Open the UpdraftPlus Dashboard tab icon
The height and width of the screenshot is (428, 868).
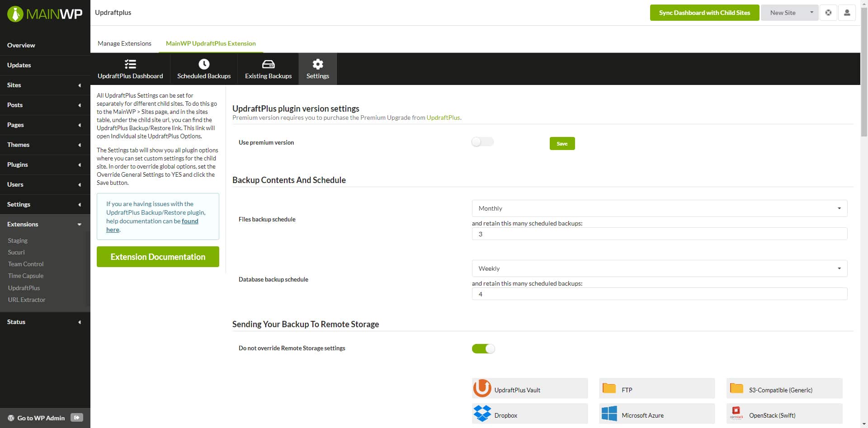pos(130,64)
